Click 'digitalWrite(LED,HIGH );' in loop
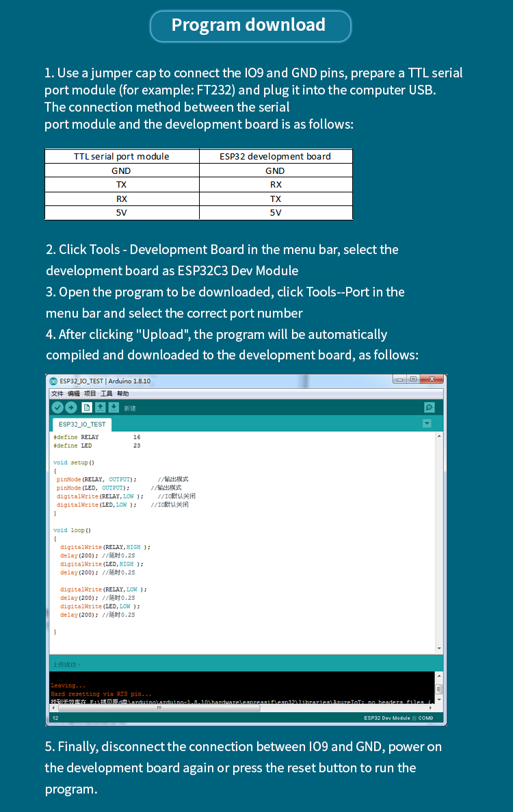The width and height of the screenshot is (513, 812). click(x=102, y=564)
